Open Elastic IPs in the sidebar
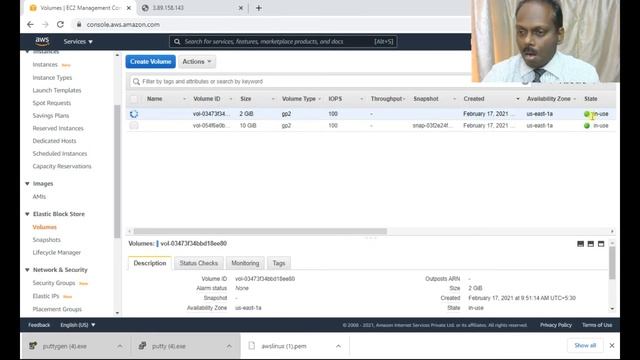Image resolution: width=640 pixels, height=360 pixels. click(x=46, y=296)
